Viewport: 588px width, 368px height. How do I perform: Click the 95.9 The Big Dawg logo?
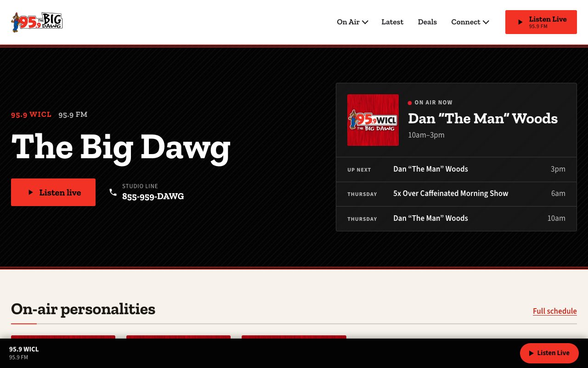click(x=37, y=22)
